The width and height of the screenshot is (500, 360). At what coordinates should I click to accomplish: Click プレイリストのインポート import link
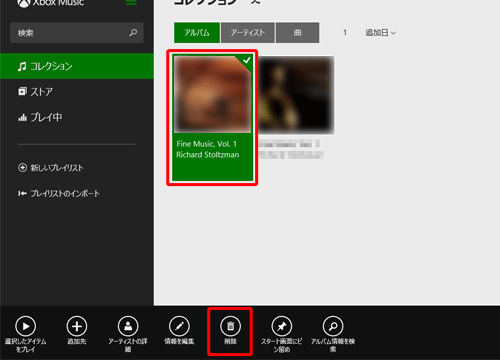pos(59,193)
